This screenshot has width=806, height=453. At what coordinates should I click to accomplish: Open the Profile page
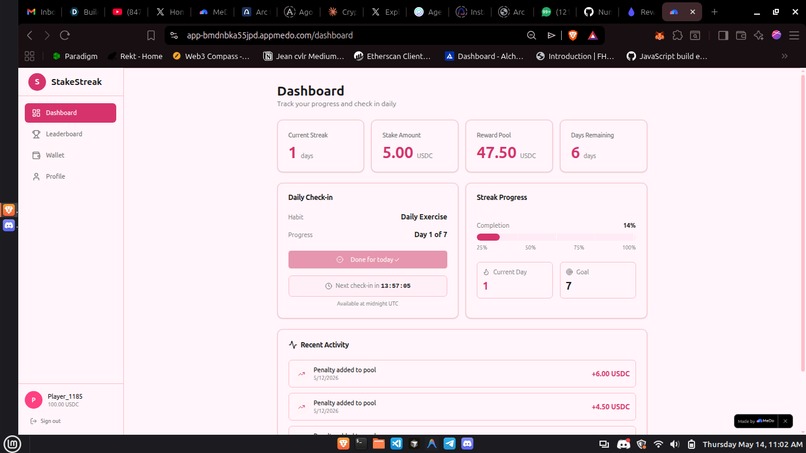(x=70, y=176)
